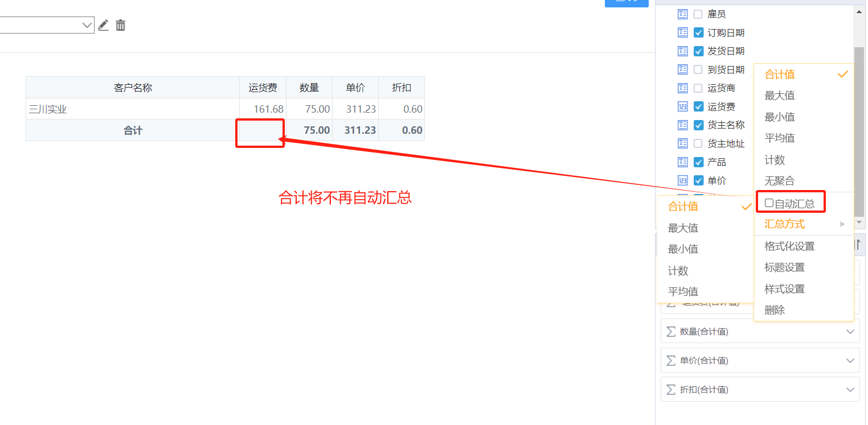Click the trash delete icon

coord(121,25)
